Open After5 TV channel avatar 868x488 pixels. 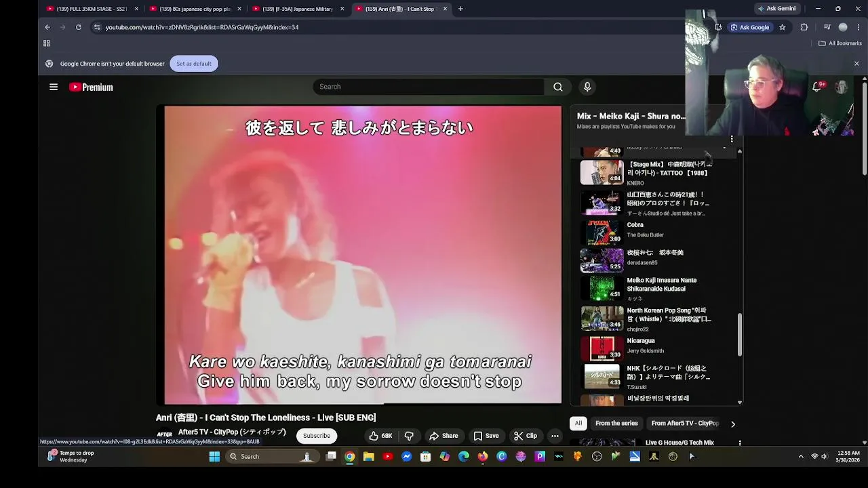pyautogui.click(x=164, y=435)
